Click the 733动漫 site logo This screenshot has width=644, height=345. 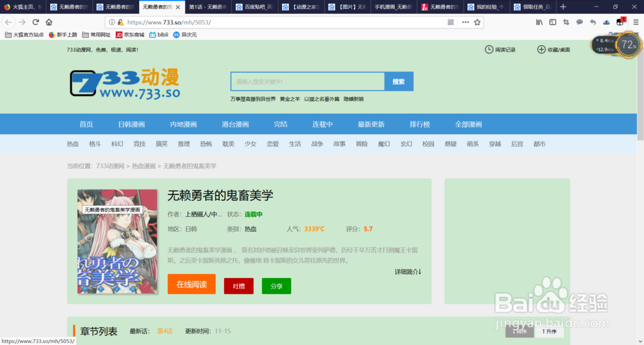coord(125,84)
